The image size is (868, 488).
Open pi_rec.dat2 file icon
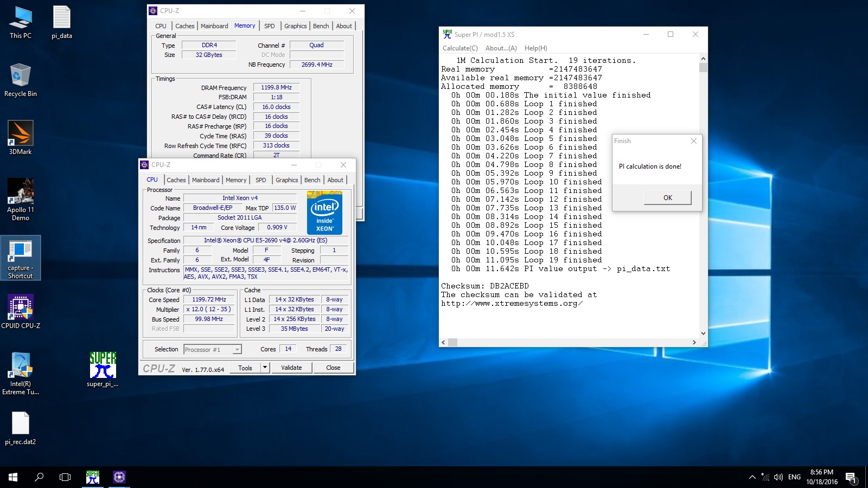[x=21, y=428]
